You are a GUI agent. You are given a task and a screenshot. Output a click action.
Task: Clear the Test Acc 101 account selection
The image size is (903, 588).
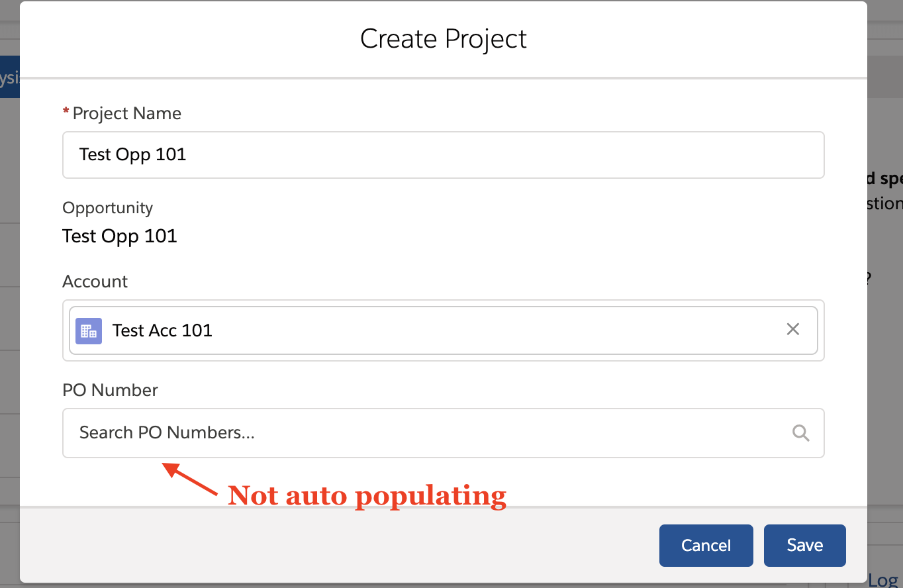(x=792, y=329)
